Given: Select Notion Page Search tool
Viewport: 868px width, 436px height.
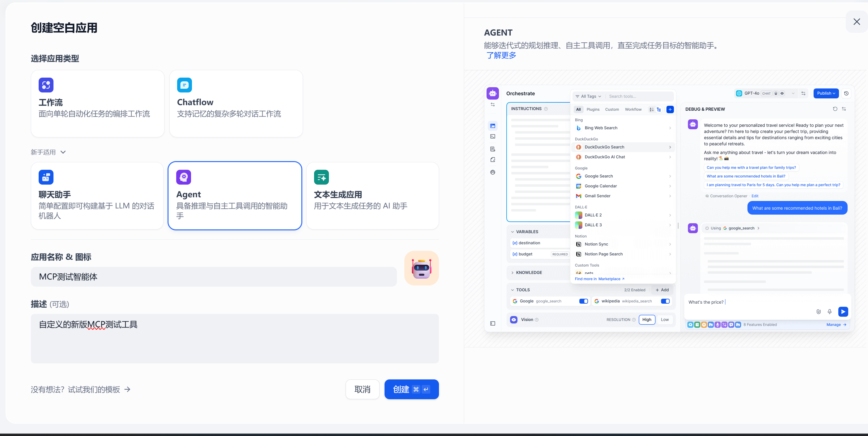Looking at the screenshot, I should [623, 254].
